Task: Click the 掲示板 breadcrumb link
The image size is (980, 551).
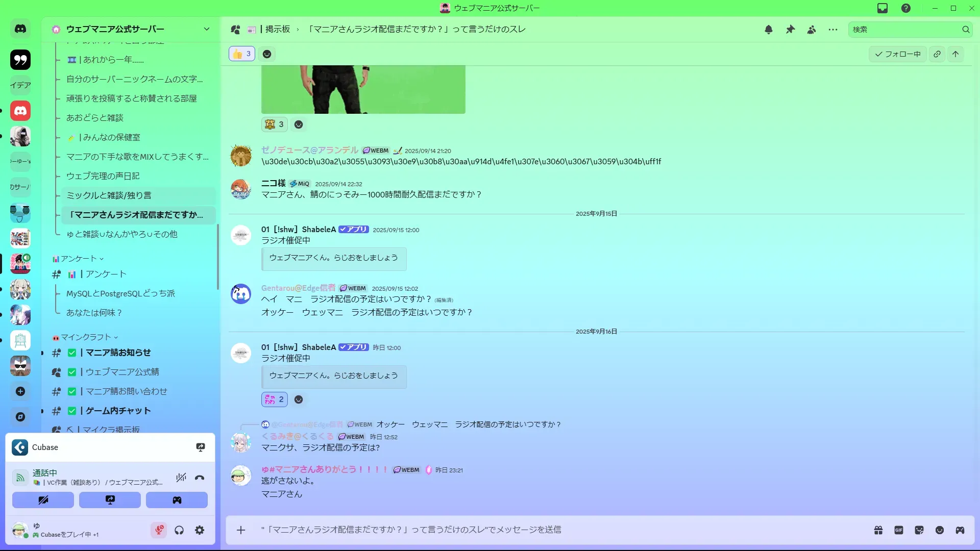Action: 277,29
